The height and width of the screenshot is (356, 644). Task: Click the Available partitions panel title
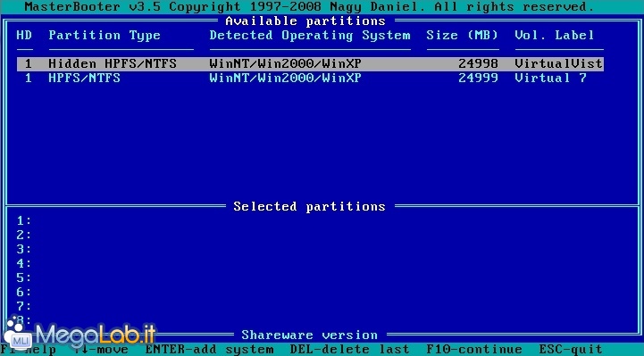pos(305,21)
